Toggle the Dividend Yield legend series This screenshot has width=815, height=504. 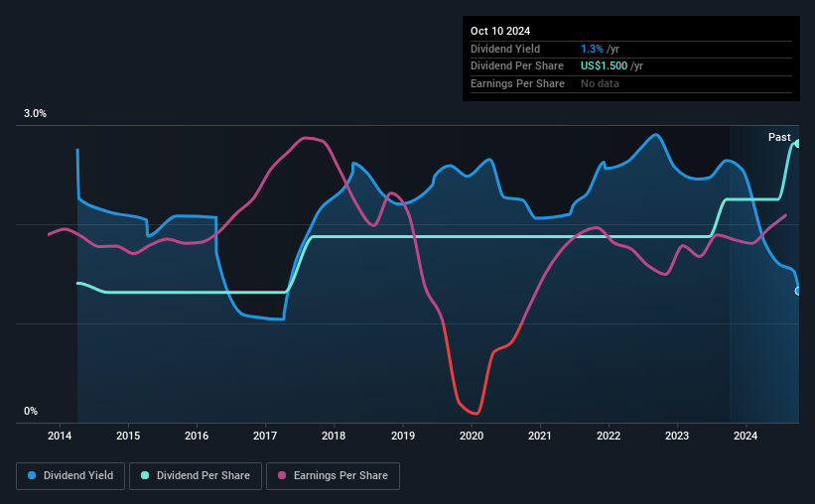tap(70, 476)
